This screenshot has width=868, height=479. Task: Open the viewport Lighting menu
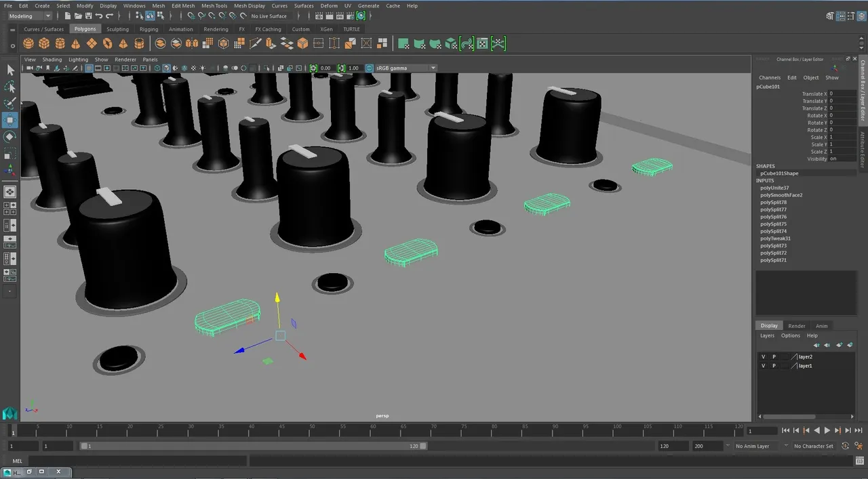pyautogui.click(x=78, y=60)
